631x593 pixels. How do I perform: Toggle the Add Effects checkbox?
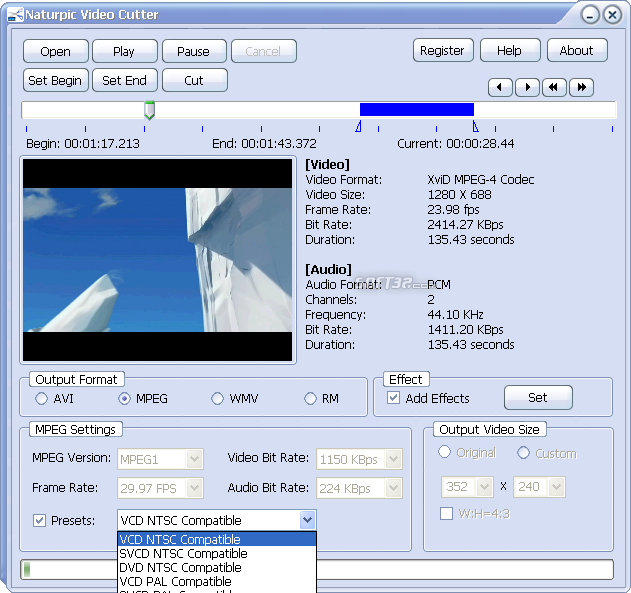(393, 398)
